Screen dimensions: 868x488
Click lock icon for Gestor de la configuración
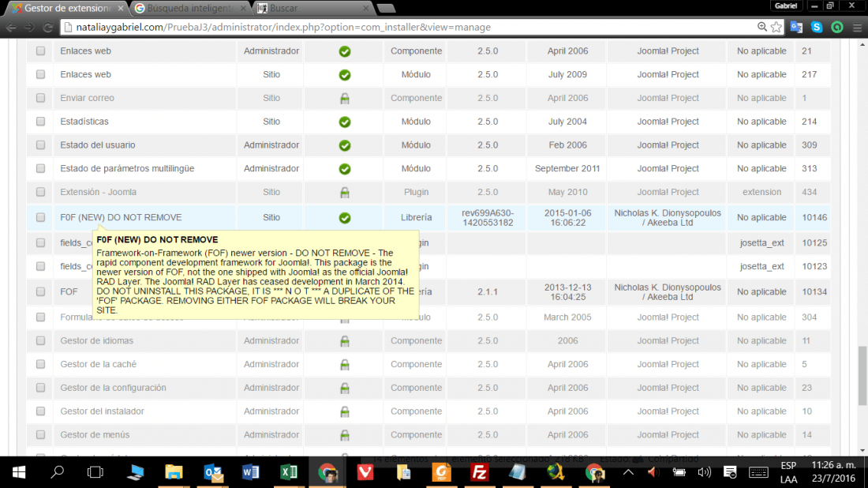click(344, 389)
